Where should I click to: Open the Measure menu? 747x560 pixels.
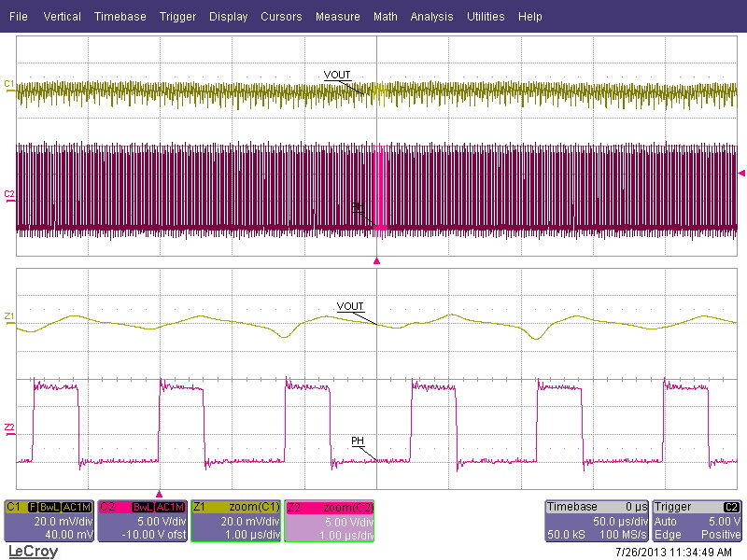(337, 17)
